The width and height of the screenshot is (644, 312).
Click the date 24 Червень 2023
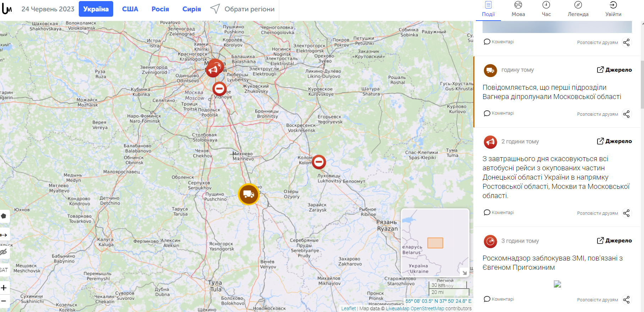pos(48,9)
